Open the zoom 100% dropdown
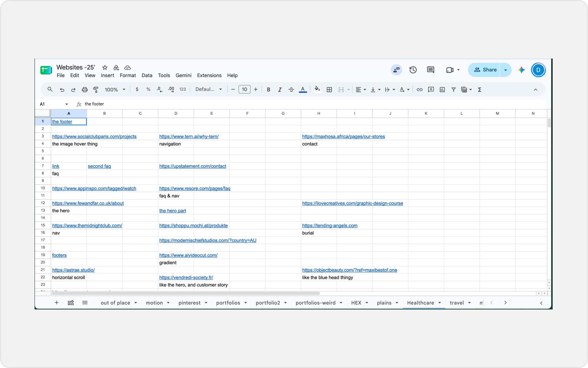 pos(115,90)
